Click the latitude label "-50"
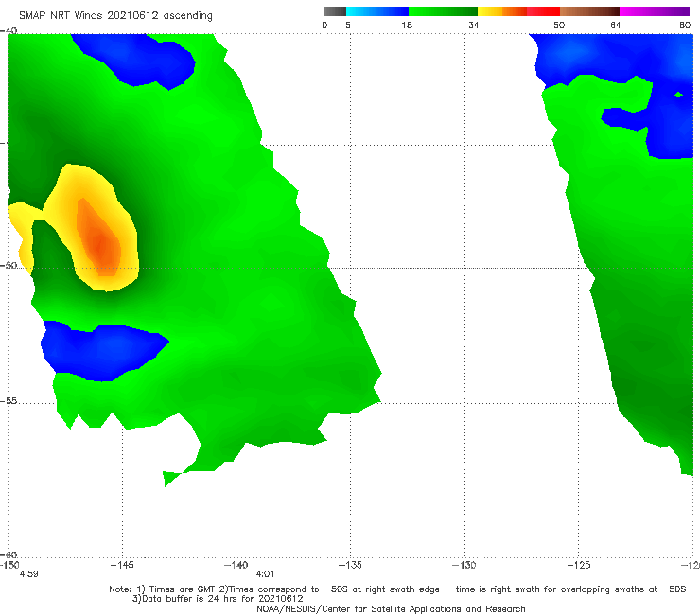 9,265
